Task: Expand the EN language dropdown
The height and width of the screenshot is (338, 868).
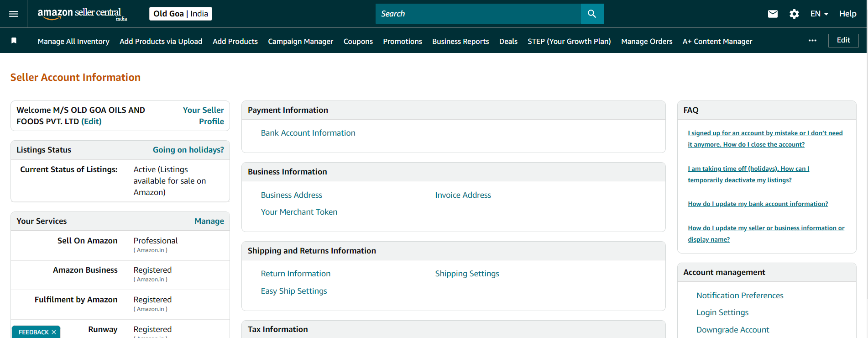Action: point(819,14)
